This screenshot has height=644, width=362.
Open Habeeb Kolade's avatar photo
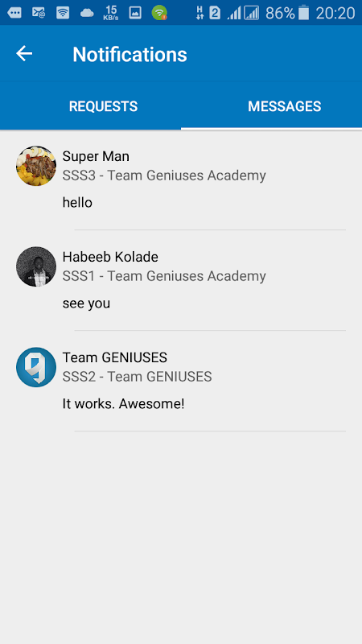(x=36, y=266)
